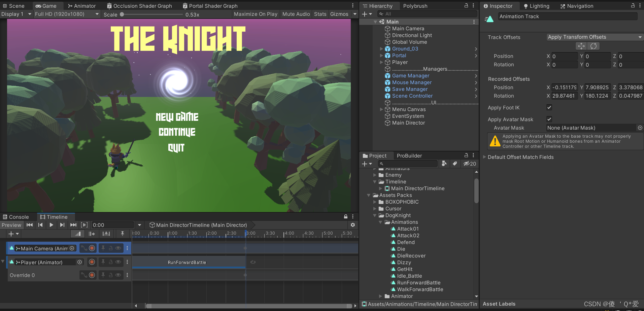Click the timeline marker pin icon
The image size is (644, 311).
[123, 234]
